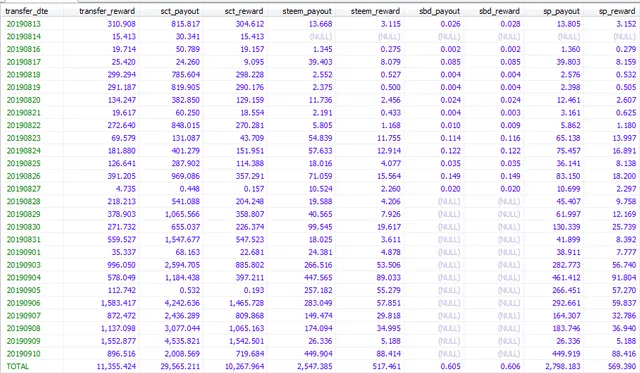Select the date cell 20190826

click(x=24, y=176)
